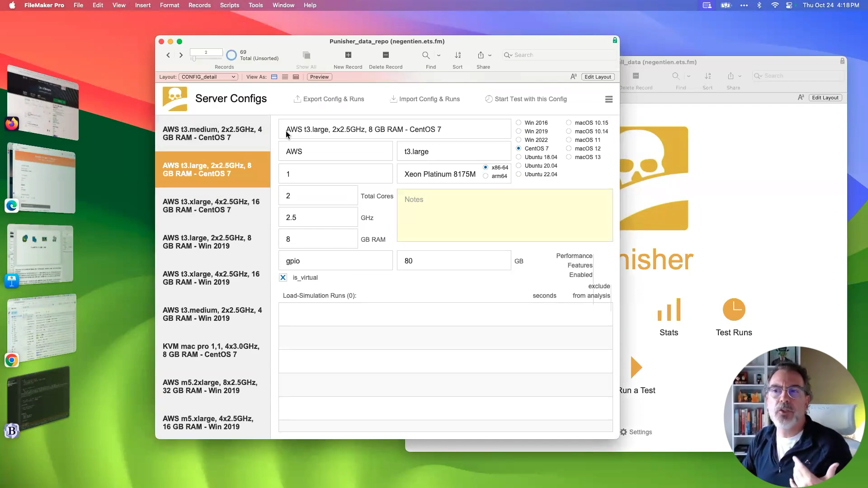This screenshot has width=868, height=488.
Task: Select the Win 2019 radio button
Action: tap(519, 131)
